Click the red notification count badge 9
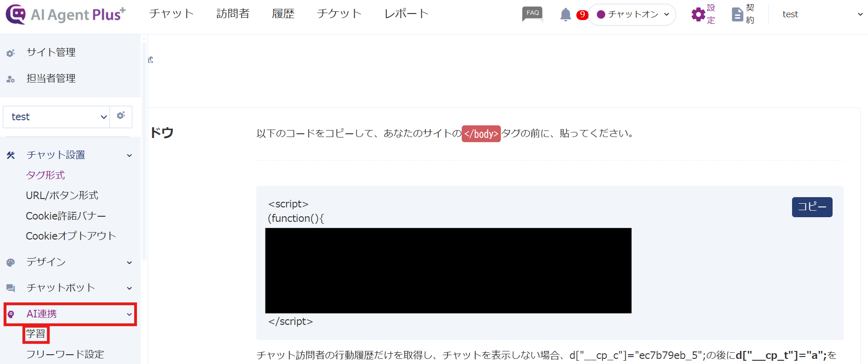The height and width of the screenshot is (364, 868). [582, 15]
